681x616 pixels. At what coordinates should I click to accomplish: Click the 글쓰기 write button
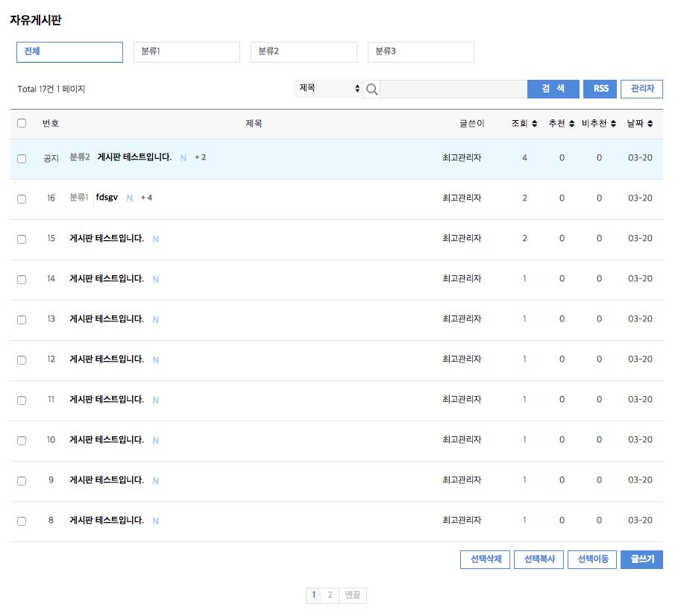tap(641, 559)
